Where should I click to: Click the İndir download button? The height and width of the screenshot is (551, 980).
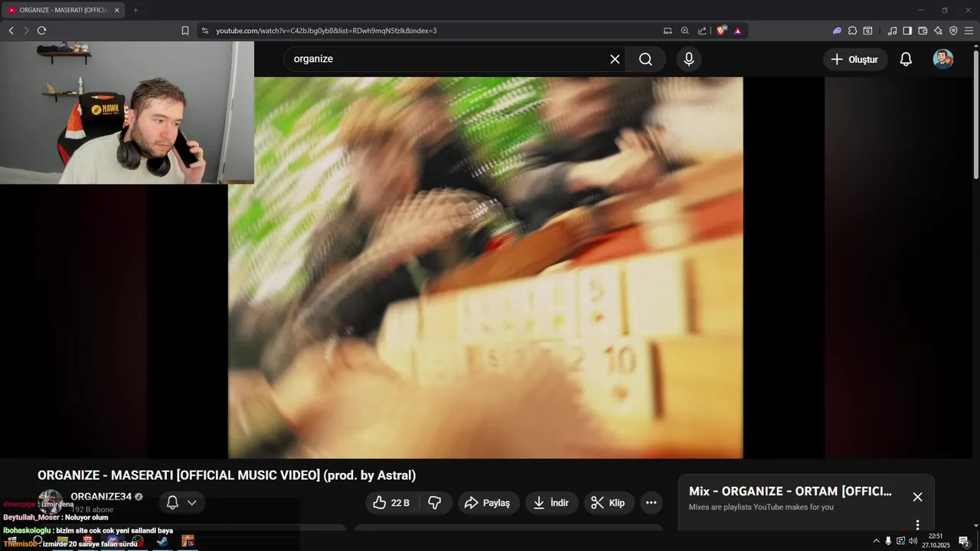[x=551, y=503]
